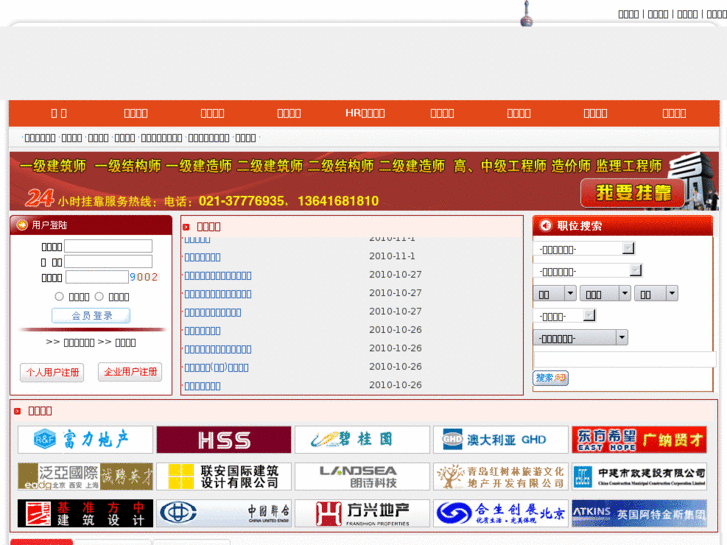Screen dimensions: 727x545
Task: Open the picker button of the first job search field
Action: (628, 249)
